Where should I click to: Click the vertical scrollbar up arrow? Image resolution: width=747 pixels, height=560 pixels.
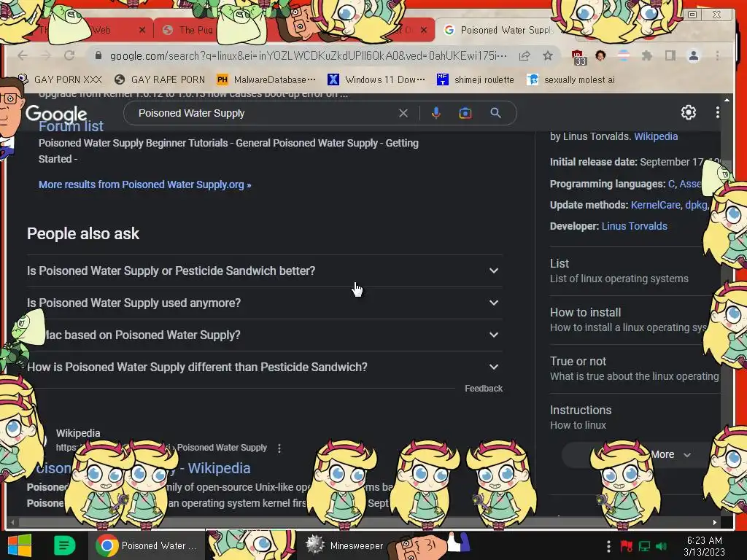[x=727, y=100]
